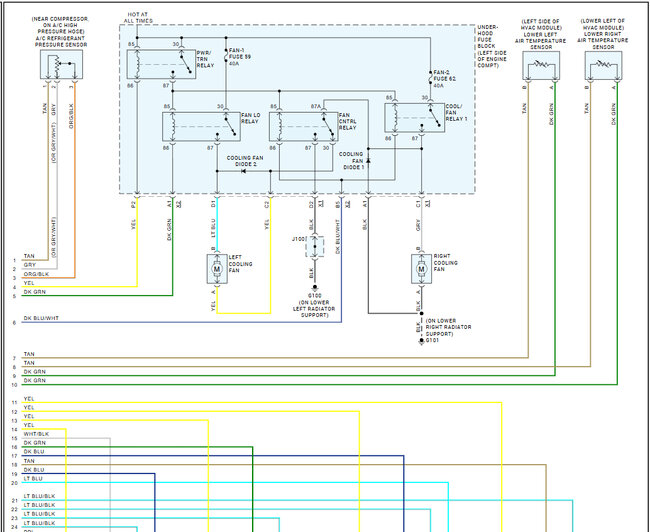Viewport: 650px width, 532px height.
Task: Select wire 1 'TAN' label at left edge
Action: pos(29,256)
